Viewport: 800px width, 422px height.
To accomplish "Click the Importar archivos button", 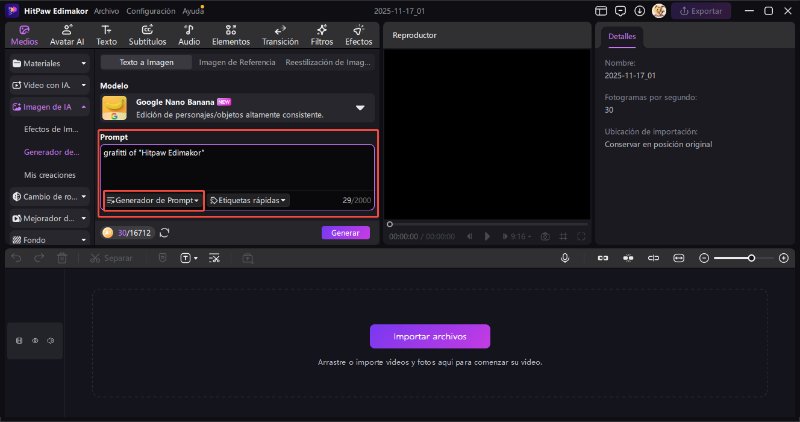I will (430, 336).
